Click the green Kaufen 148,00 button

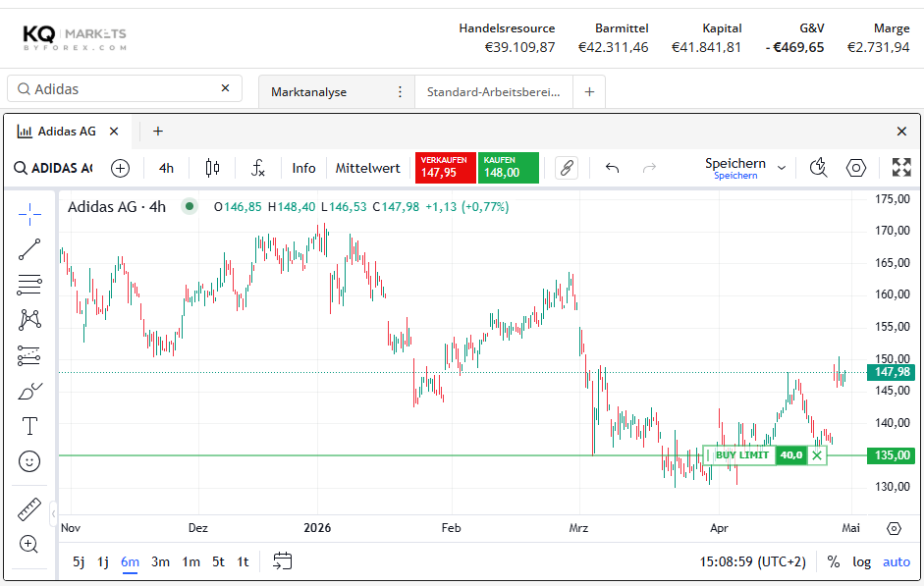[x=509, y=168]
